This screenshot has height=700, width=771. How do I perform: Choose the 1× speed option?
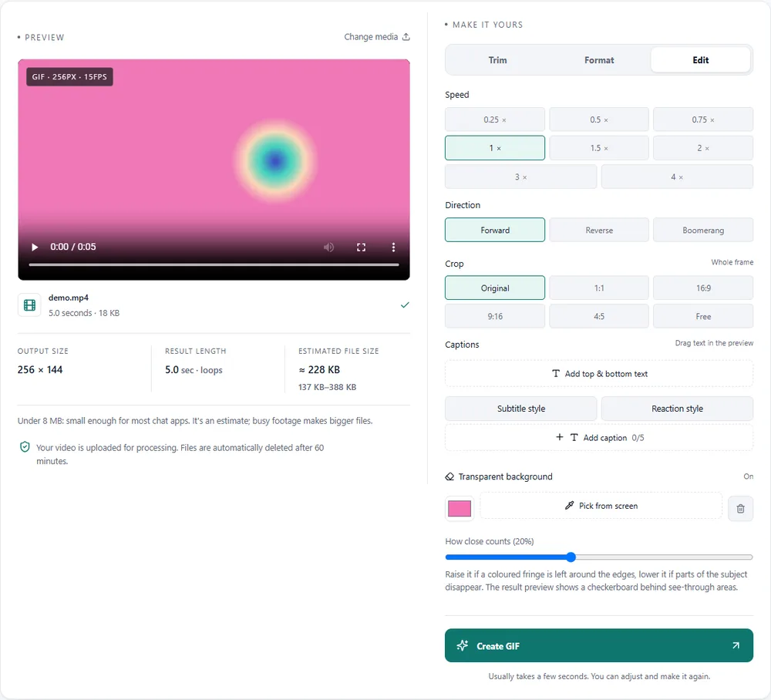(495, 148)
